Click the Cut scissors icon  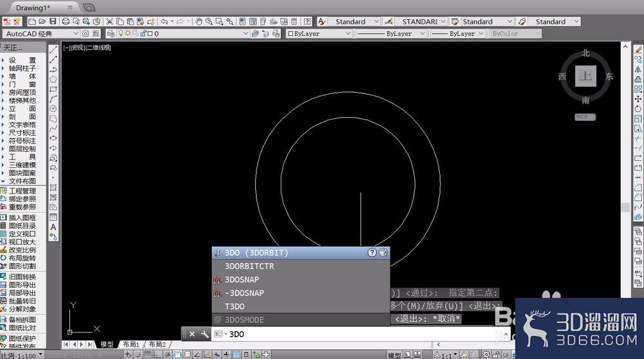click(x=109, y=21)
